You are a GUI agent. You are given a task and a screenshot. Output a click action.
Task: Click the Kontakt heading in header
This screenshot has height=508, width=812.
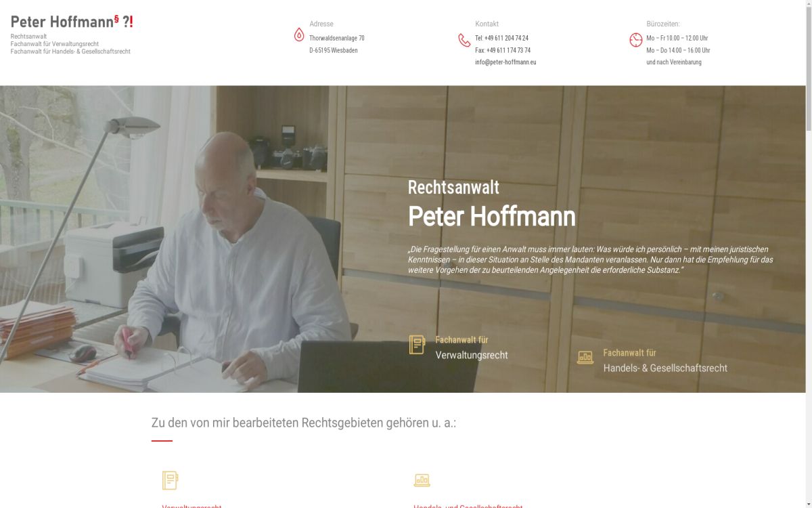pyautogui.click(x=487, y=24)
